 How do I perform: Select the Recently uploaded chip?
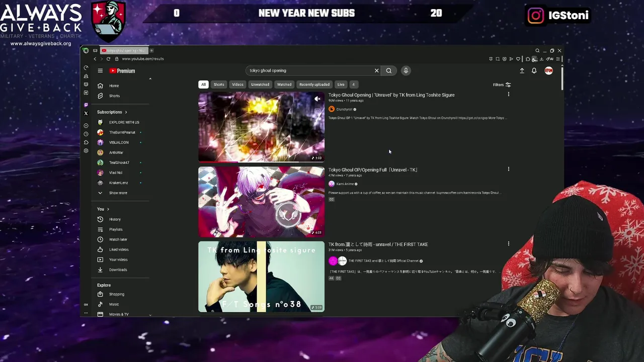pyautogui.click(x=314, y=84)
